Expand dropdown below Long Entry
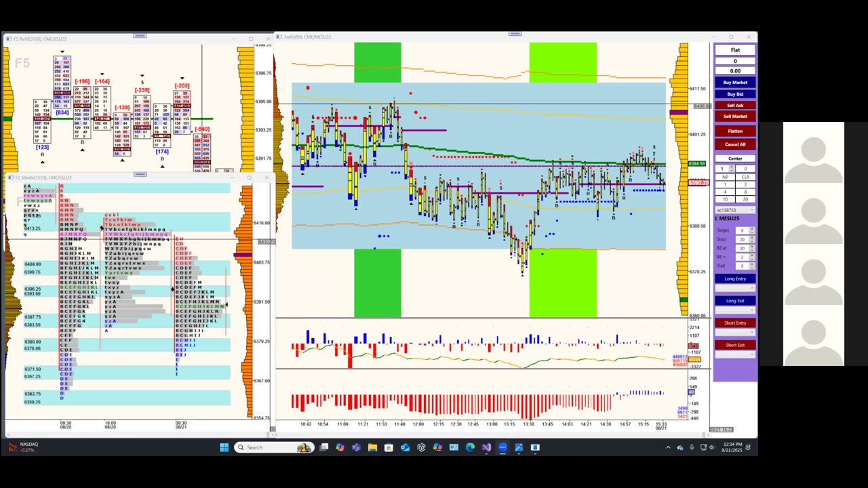This screenshot has width=868, height=488. click(x=735, y=288)
